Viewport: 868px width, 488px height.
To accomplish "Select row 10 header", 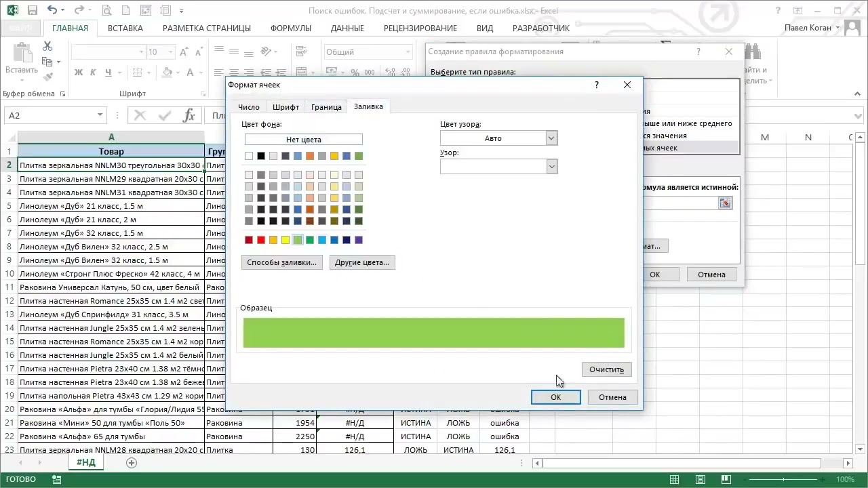I will pos(9,274).
